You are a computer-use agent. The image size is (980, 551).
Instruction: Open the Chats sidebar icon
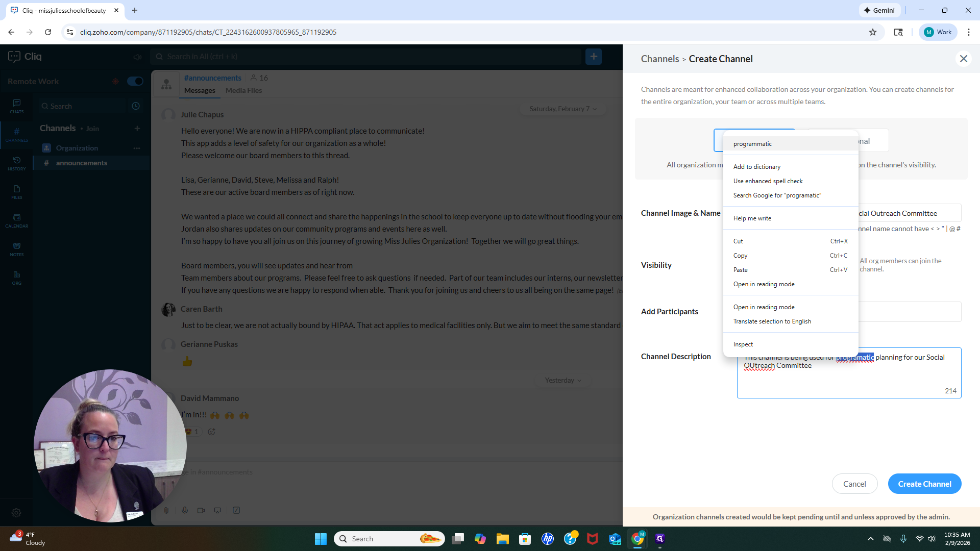[16, 106]
